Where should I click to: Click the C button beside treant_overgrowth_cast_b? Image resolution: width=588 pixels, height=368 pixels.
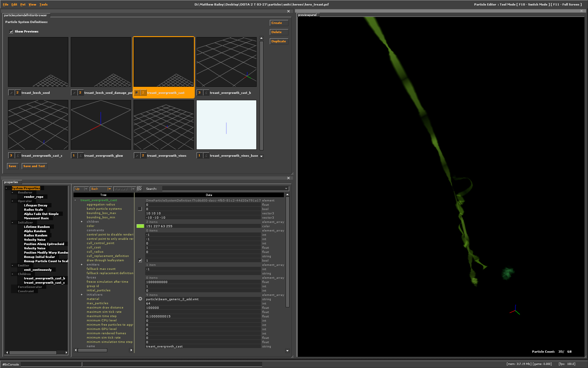[206, 93]
